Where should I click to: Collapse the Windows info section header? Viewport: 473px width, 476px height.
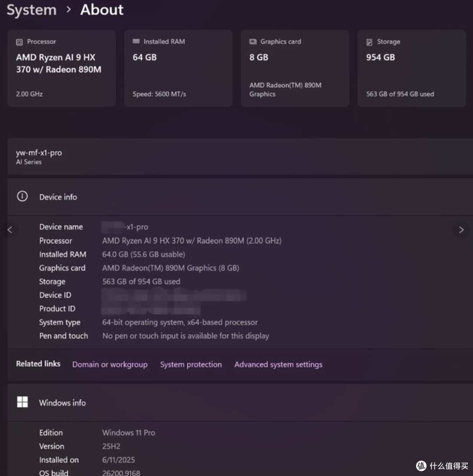point(240,402)
